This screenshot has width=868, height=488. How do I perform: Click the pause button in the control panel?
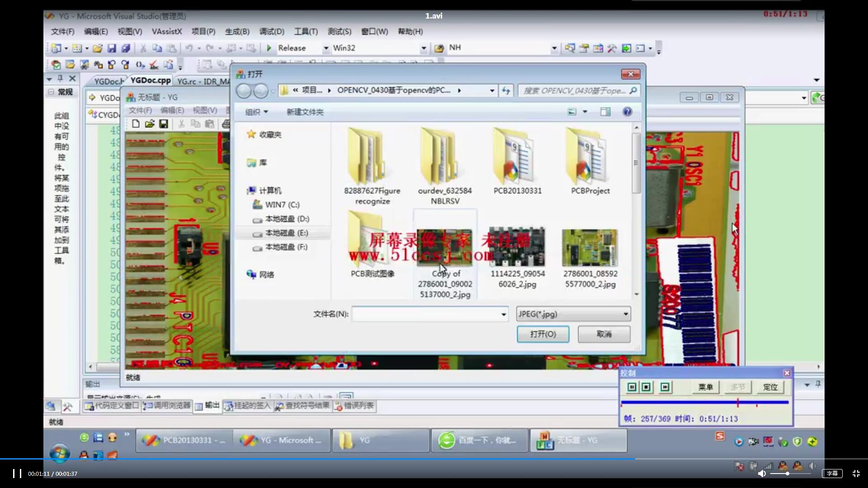click(632, 387)
